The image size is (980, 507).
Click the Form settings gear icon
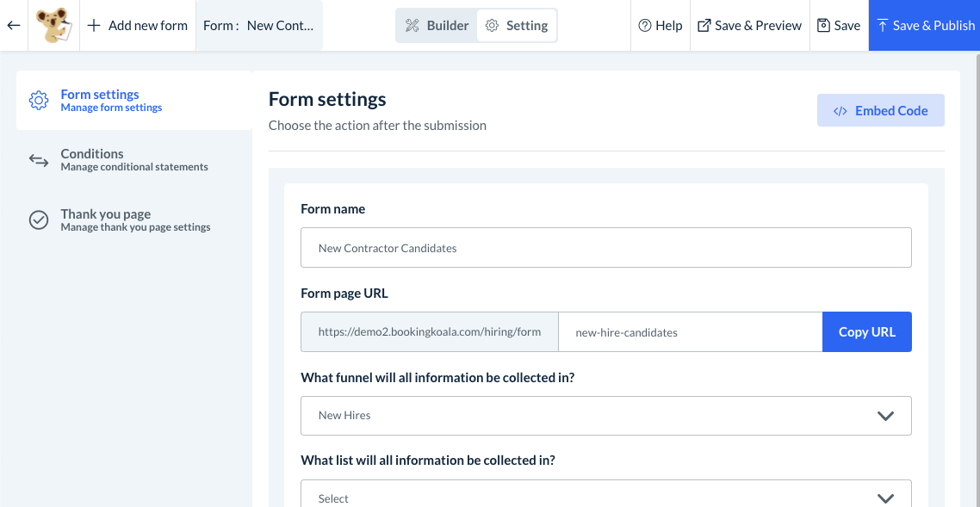point(39,101)
